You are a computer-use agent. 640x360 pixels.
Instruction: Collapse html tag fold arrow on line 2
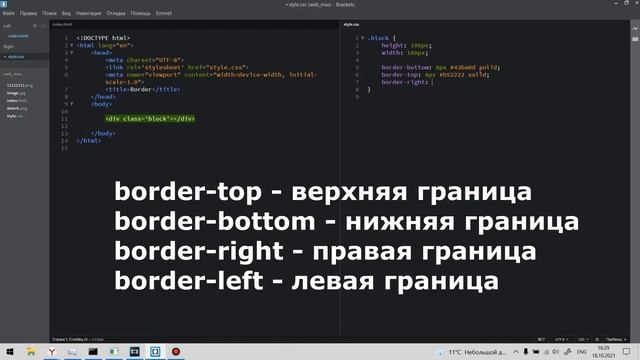[72, 45]
